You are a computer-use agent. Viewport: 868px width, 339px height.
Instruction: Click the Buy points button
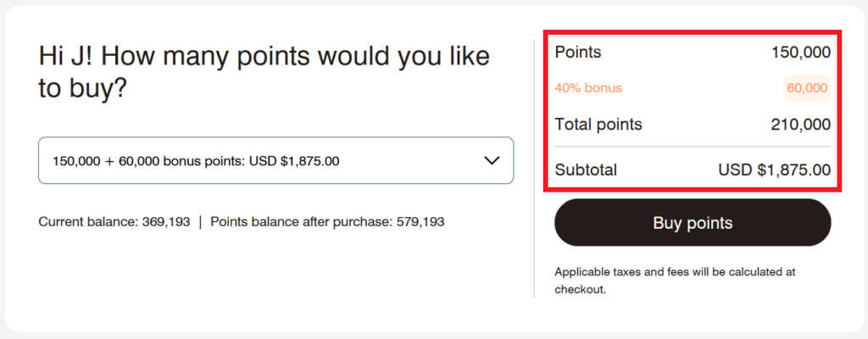point(693,223)
